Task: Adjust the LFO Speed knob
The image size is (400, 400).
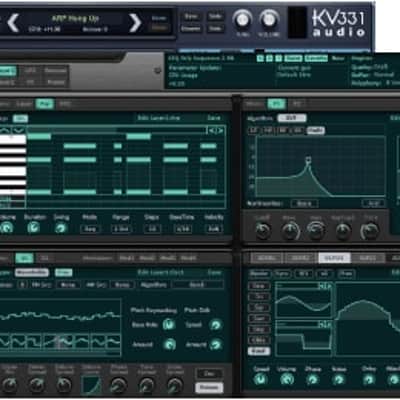Action: [x=260, y=379]
